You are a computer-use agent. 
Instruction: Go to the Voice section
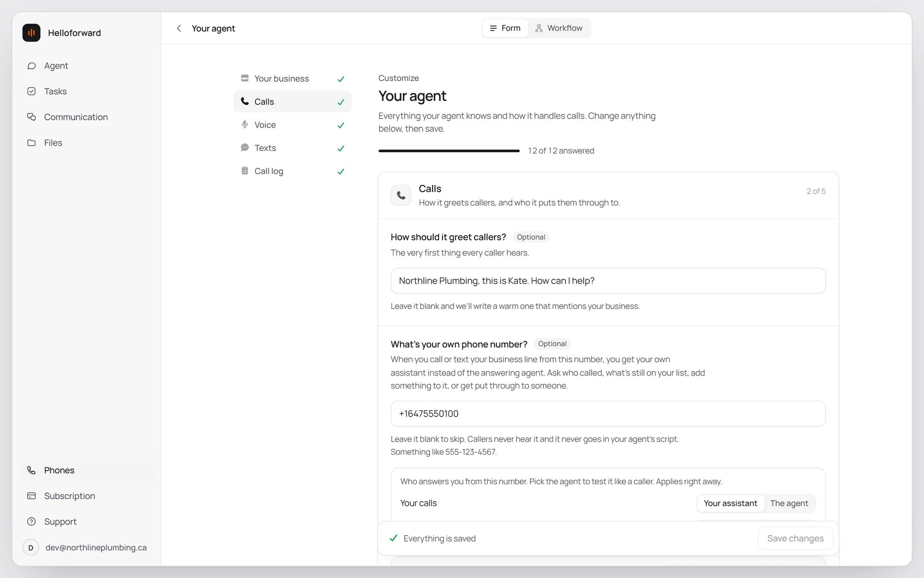tap(292, 125)
